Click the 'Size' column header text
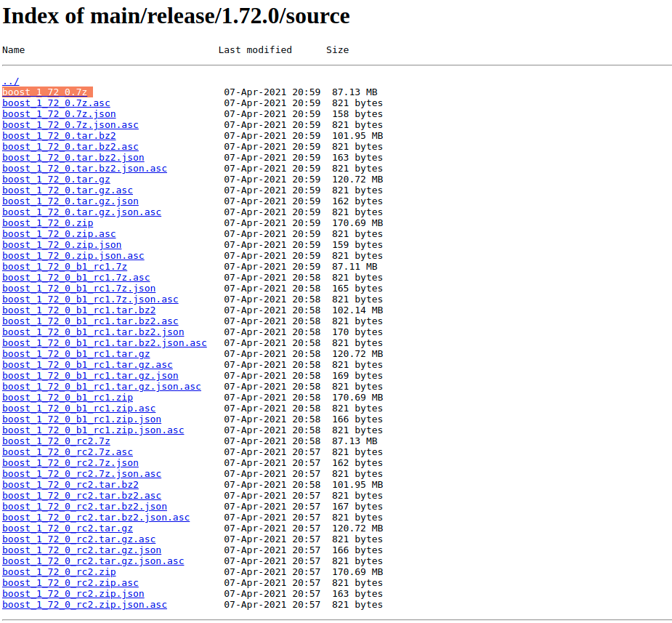 [337, 49]
